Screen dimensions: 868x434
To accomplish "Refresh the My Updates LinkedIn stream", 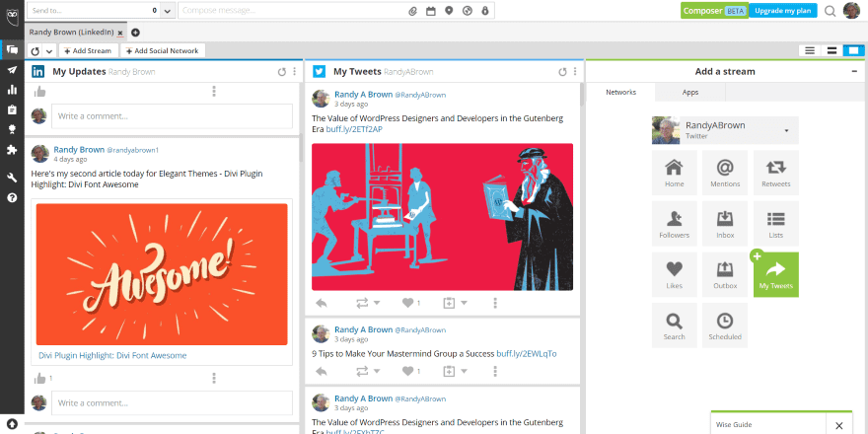I will [x=282, y=72].
